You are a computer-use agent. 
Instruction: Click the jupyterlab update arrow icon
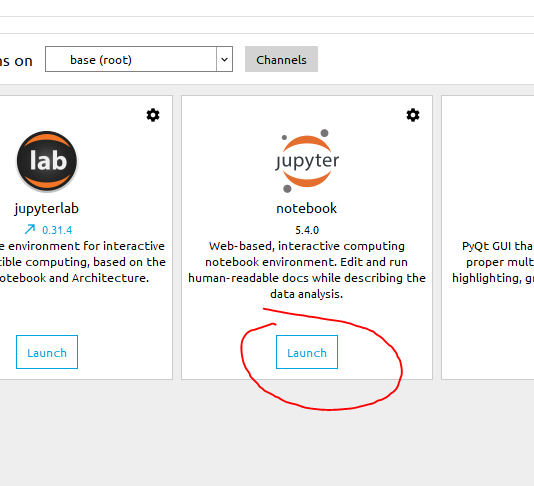point(30,230)
